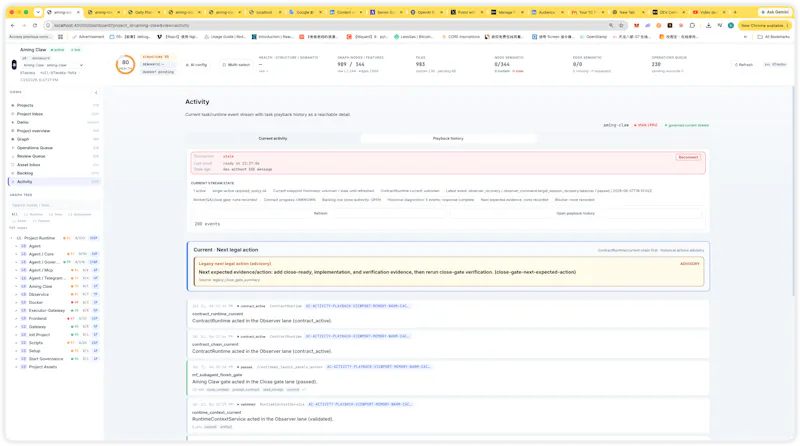Viewport: 800px width, 446px height.
Task: Collapse Project Runtime tree node
Action: [12, 238]
